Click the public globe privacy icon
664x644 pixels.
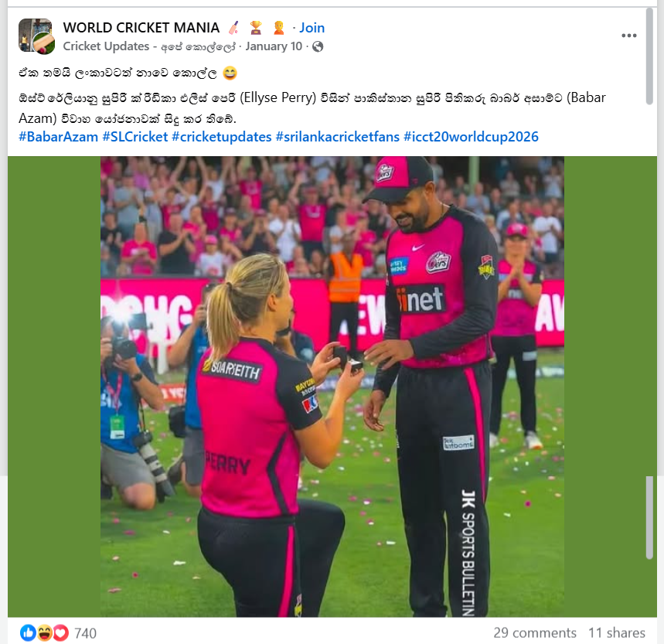[318, 46]
